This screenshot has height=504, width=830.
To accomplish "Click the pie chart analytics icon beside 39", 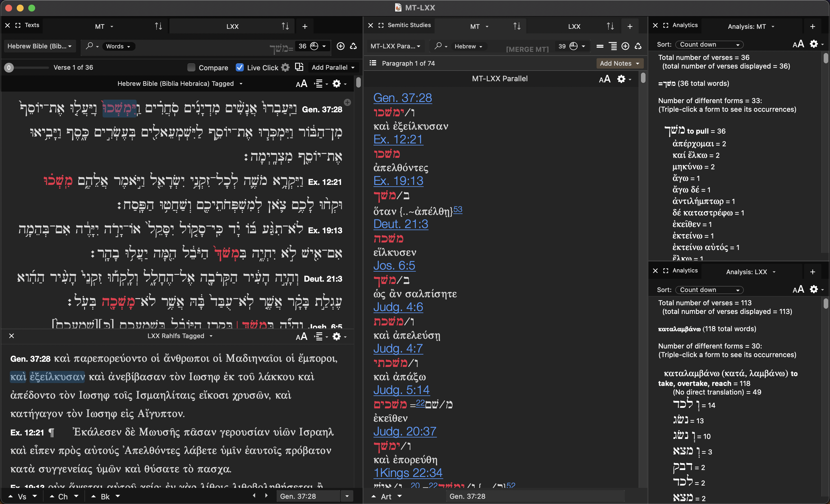I will click(573, 46).
